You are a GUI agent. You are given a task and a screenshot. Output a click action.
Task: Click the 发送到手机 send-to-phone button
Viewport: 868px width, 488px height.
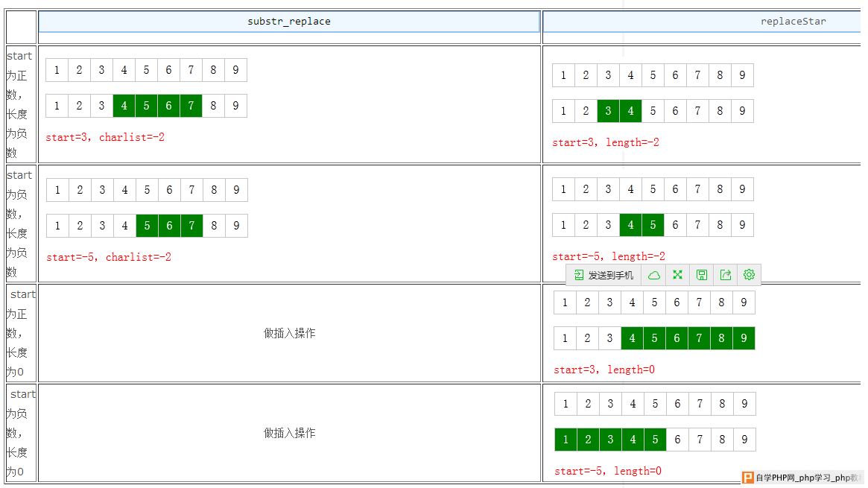604,275
